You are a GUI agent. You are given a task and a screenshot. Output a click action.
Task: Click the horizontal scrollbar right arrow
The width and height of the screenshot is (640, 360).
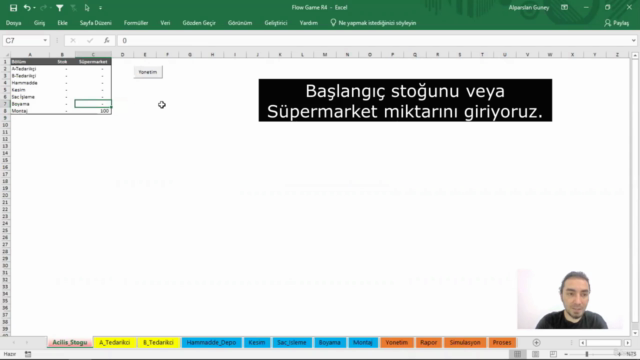pyautogui.click(x=628, y=343)
